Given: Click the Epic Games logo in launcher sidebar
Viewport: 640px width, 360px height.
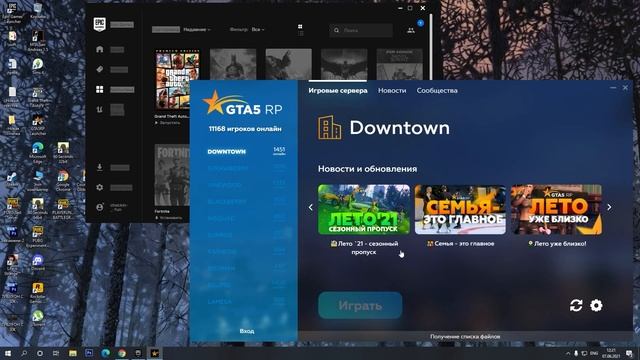Looking at the screenshot, I should 100,24.
